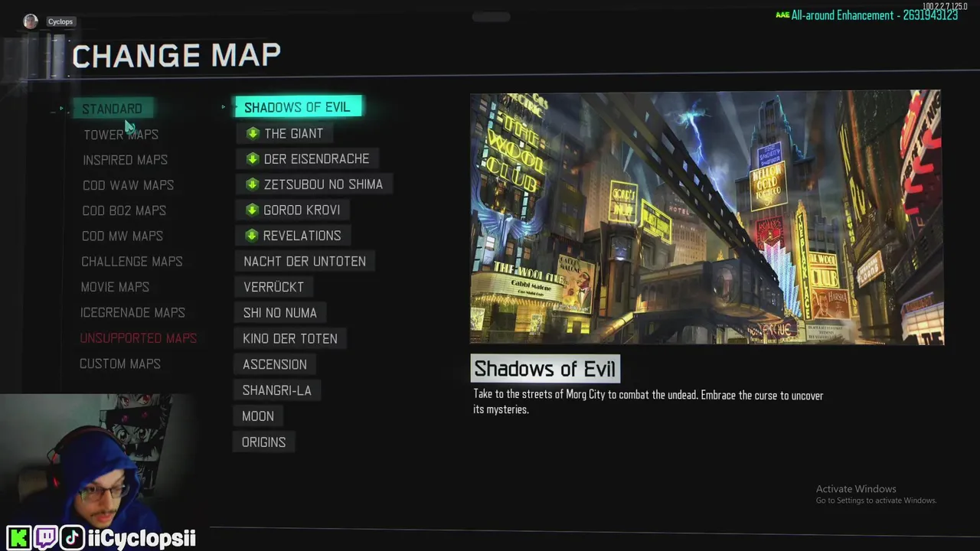Select the Moon map

coord(258,416)
